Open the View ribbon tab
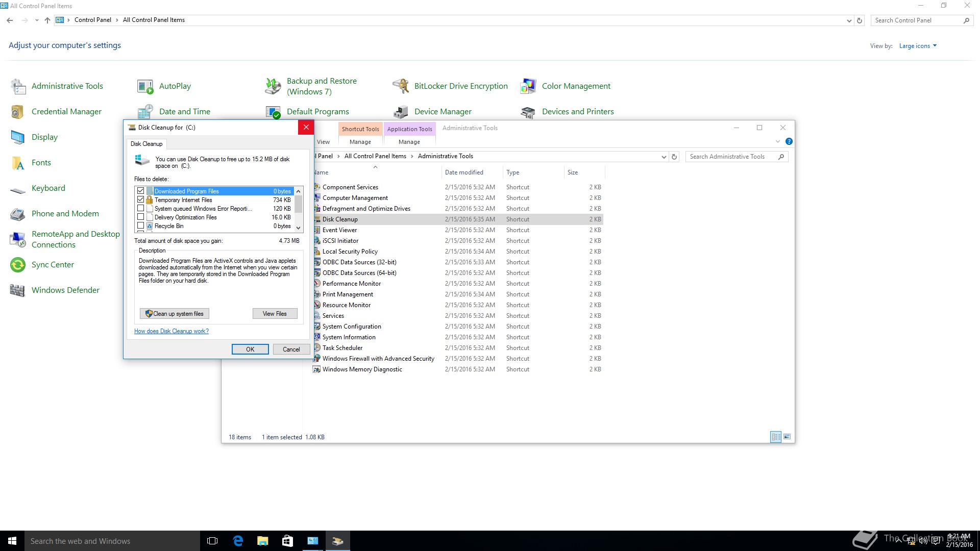 click(323, 142)
